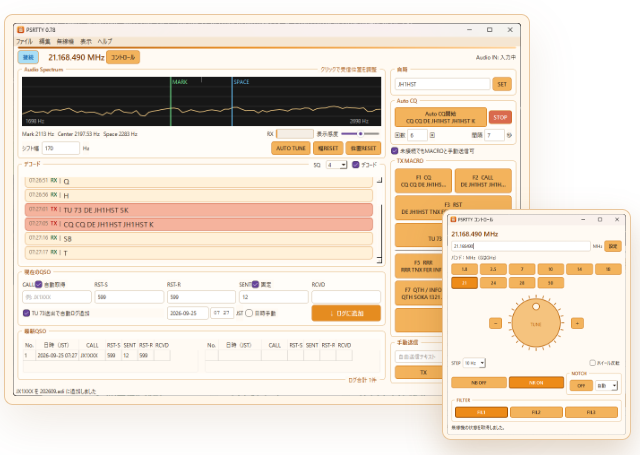
Task: Select the FIL2 filter button
Action: pos(536,412)
